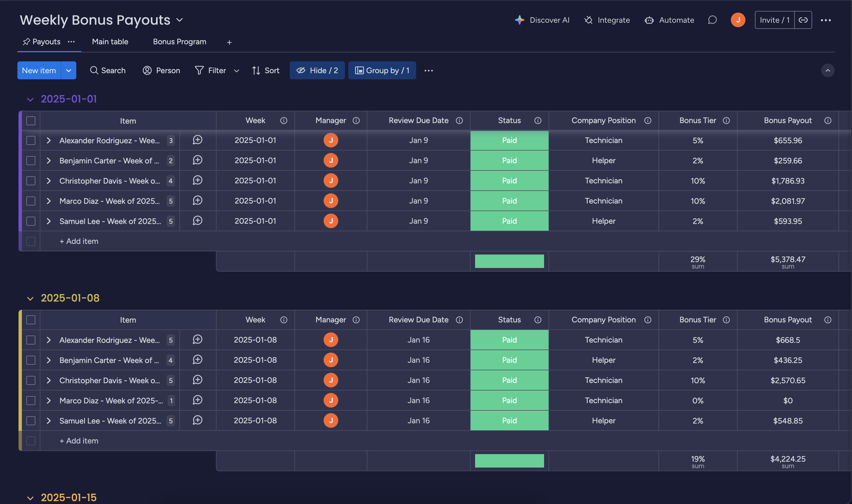Collapse the 2025-01-01 group

30,100
